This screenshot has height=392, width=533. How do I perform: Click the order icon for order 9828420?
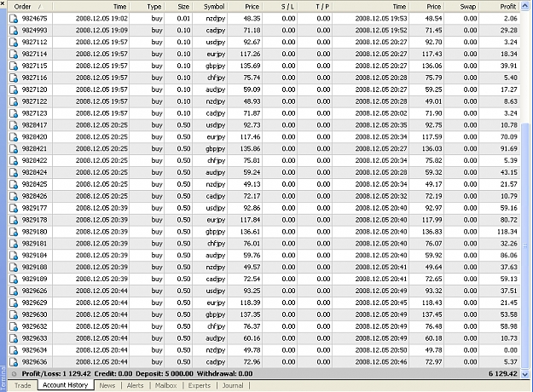[x=14, y=137]
